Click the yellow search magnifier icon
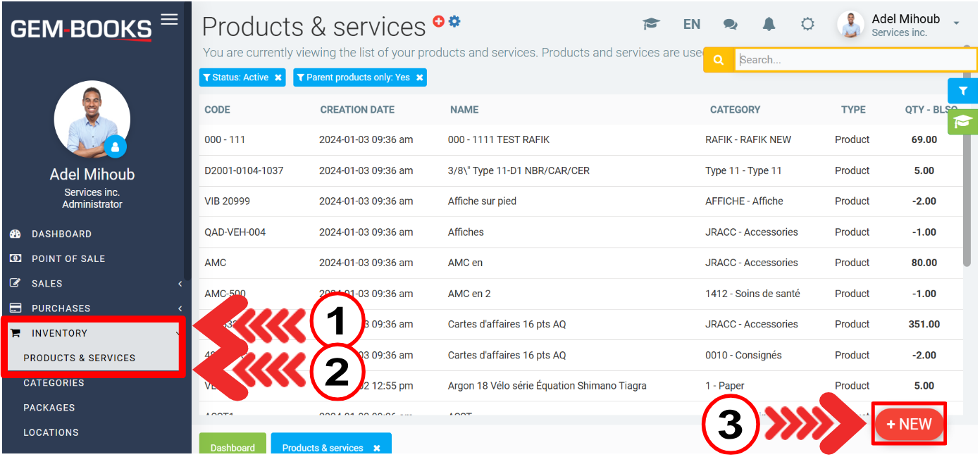Viewport: 980px width, 457px height. click(719, 60)
